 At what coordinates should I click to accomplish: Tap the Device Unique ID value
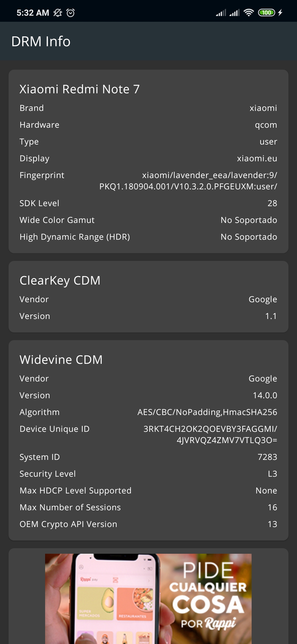210,435
